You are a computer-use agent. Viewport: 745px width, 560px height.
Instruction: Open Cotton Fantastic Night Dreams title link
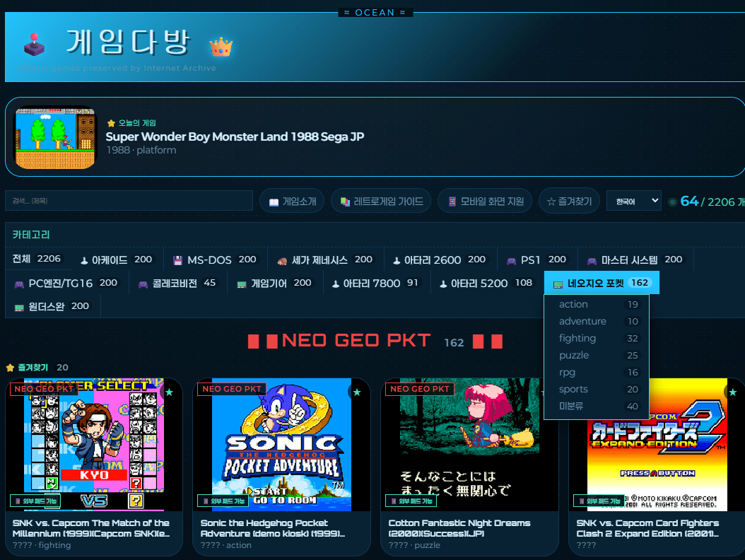pos(459,528)
